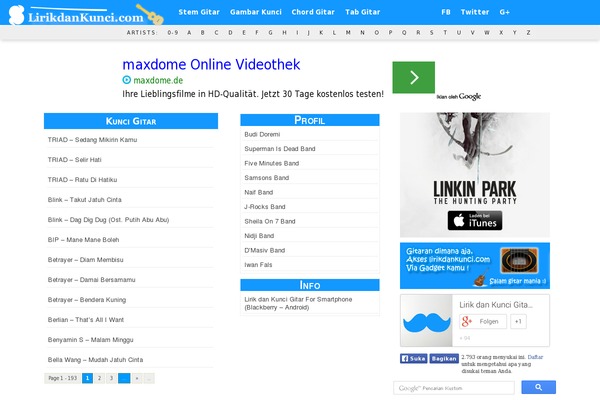Open the Chord Gitar menu

pyautogui.click(x=313, y=12)
